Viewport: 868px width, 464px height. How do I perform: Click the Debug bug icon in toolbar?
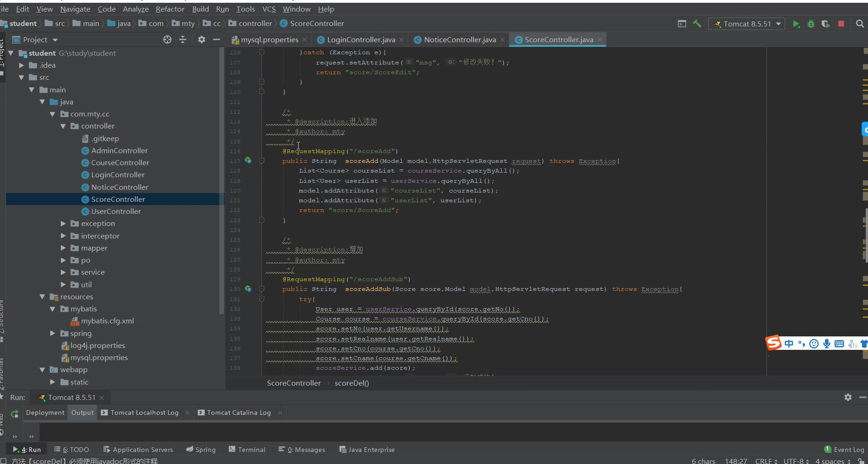tap(811, 24)
